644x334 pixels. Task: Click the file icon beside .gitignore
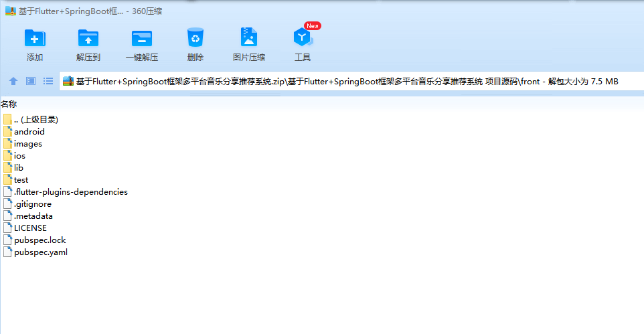coord(7,203)
